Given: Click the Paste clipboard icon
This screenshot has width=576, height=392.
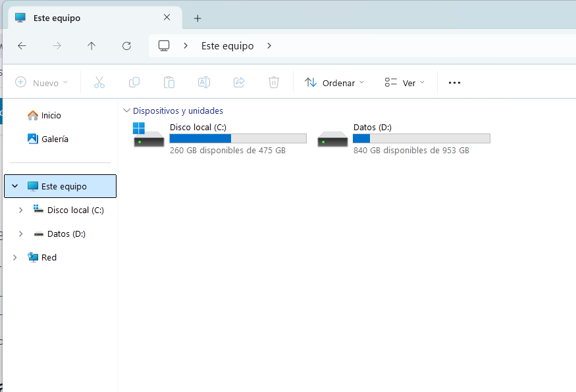Looking at the screenshot, I should tap(169, 82).
